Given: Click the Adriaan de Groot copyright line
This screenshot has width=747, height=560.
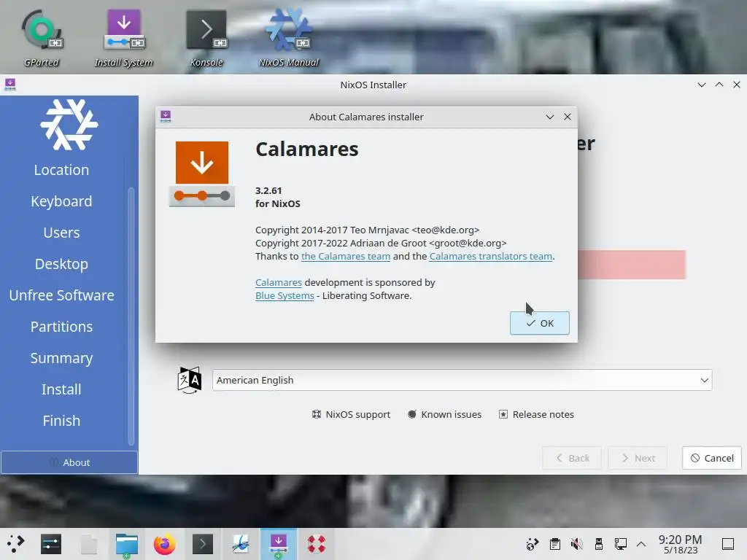Looking at the screenshot, I should (381, 243).
